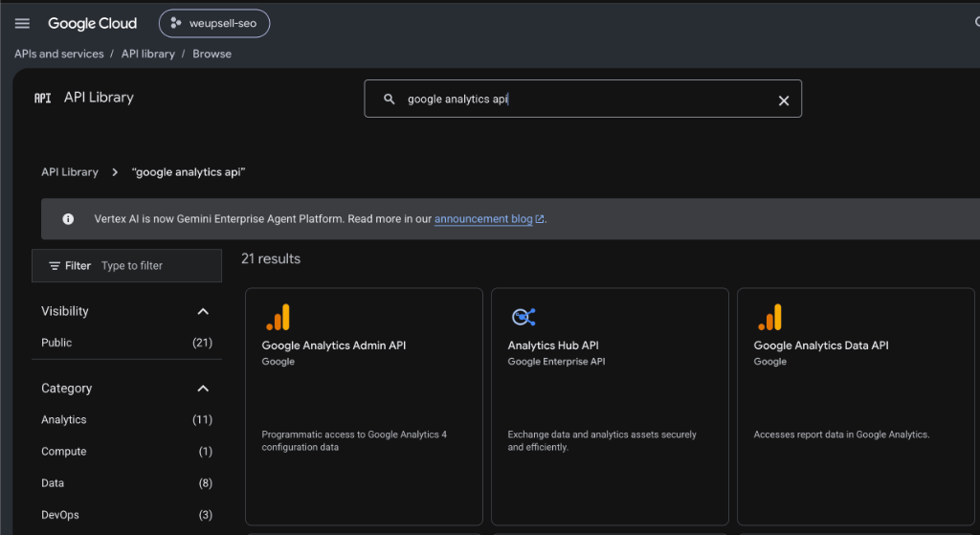Click the API Library header icon

click(42, 98)
